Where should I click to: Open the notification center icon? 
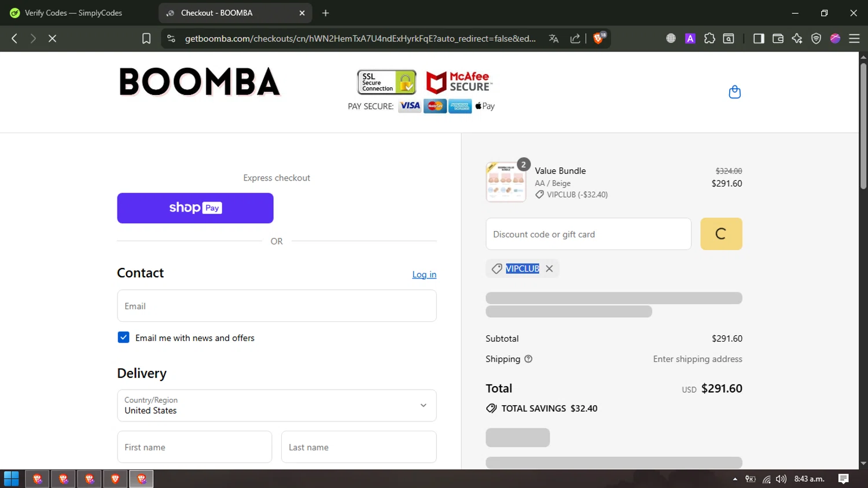pos(844,479)
